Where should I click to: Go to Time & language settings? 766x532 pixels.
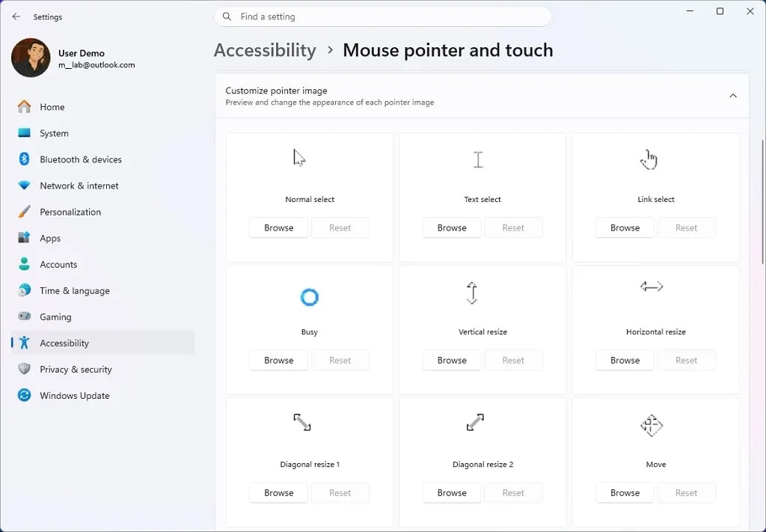point(102,290)
